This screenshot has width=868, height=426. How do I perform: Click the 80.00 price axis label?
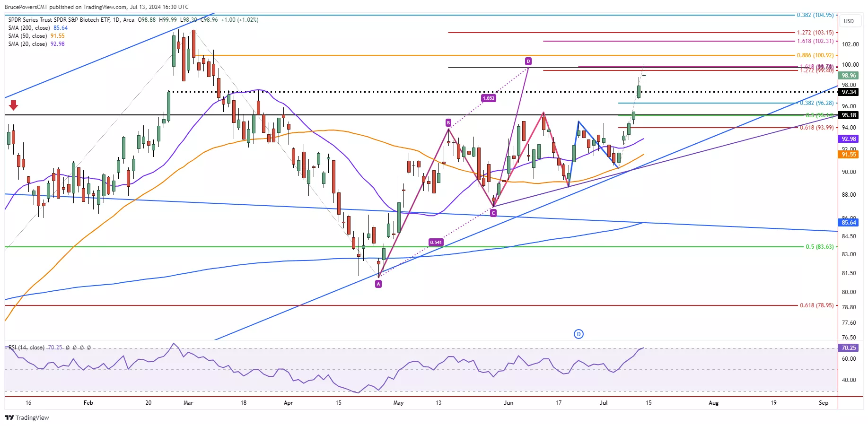click(x=849, y=292)
